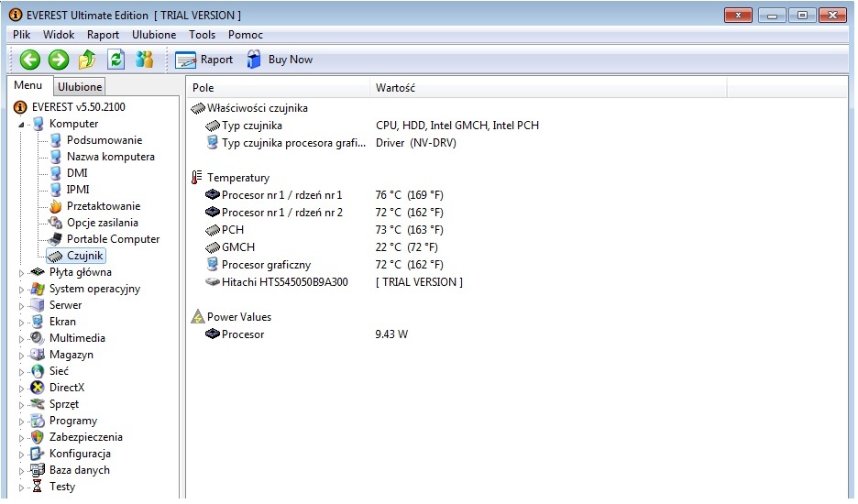This screenshot has height=504, width=858.
Task: Open the Widok menu
Action: coord(59,35)
